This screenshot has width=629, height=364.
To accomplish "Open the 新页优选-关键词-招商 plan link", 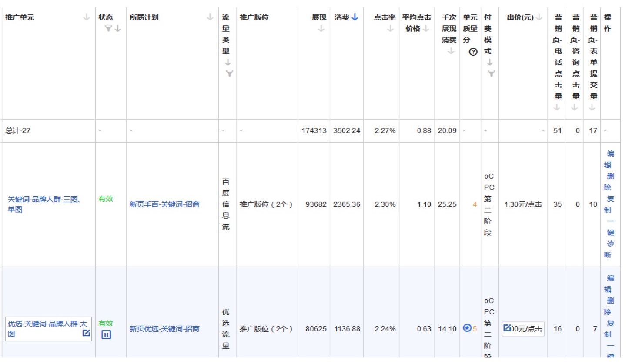I will 164,329.
